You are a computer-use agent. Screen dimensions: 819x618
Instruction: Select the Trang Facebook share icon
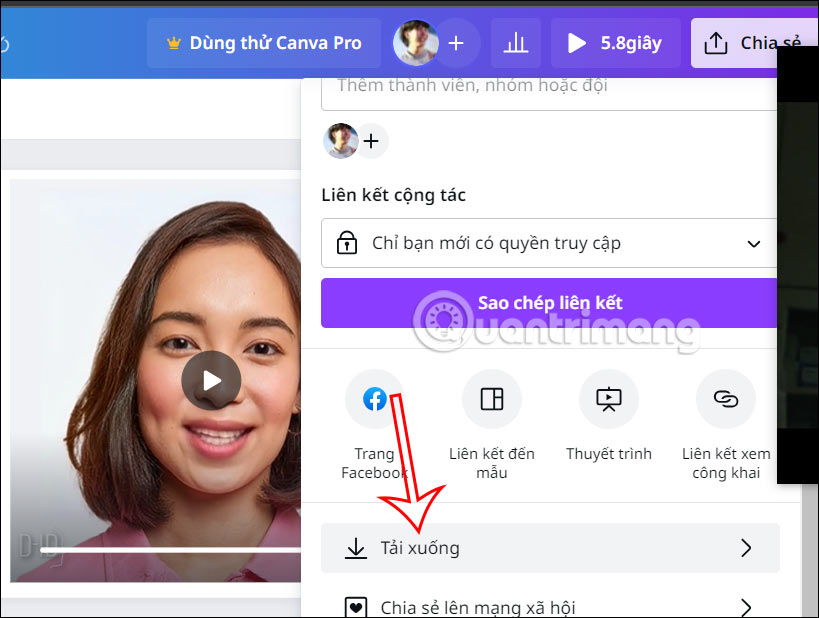point(374,398)
